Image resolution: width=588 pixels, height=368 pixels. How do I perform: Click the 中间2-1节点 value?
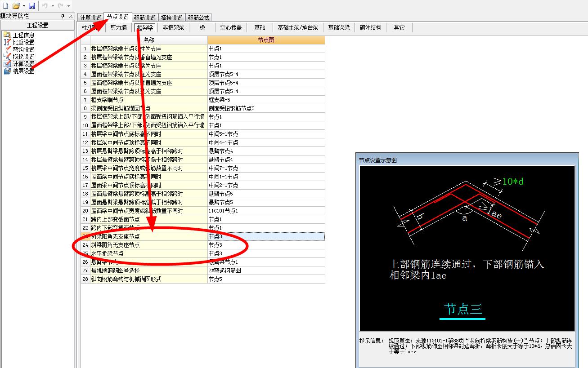coord(266,185)
